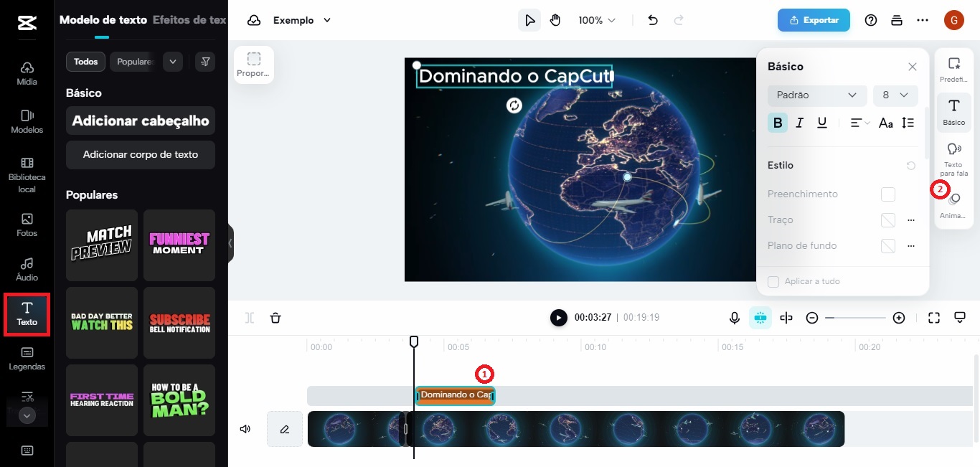Select the hand pan tool

click(555, 20)
